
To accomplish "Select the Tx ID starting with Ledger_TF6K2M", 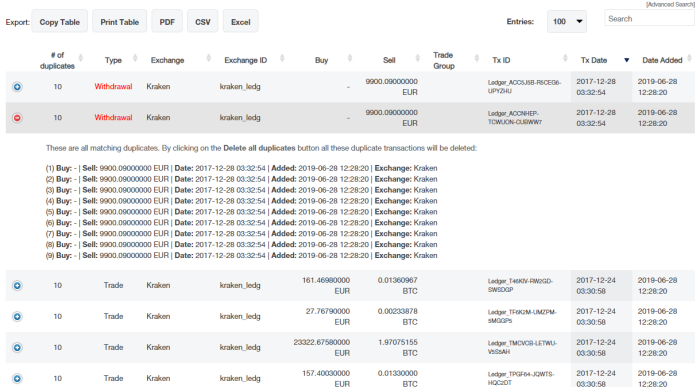I will click(522, 316).
